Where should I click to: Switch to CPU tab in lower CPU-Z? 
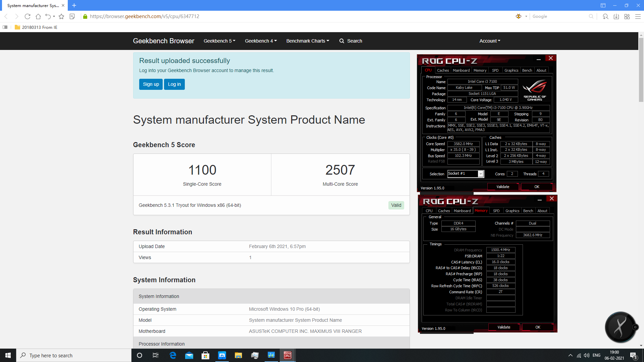[429, 211]
